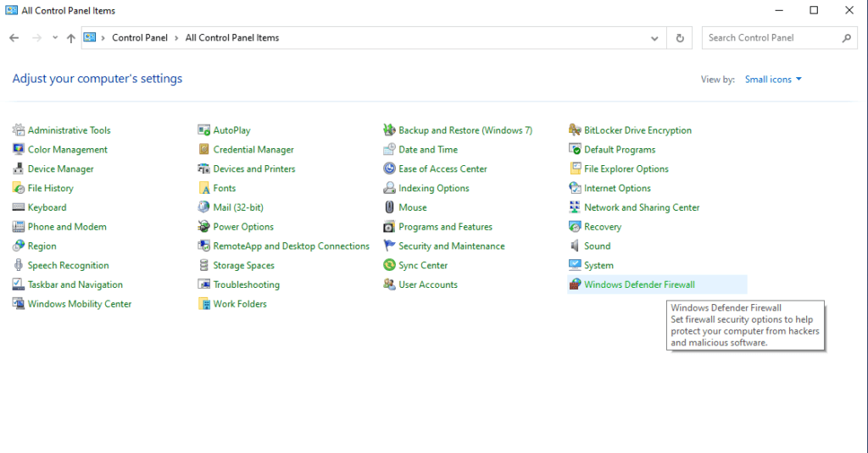868x453 pixels.
Task: Open the Date and Time icon
Action: tap(389, 149)
